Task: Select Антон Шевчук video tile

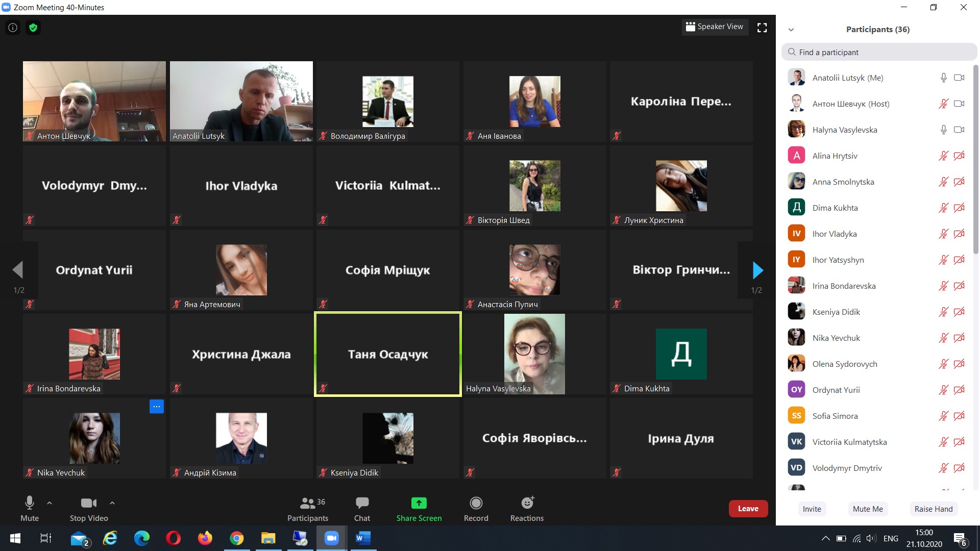Action: point(94,101)
